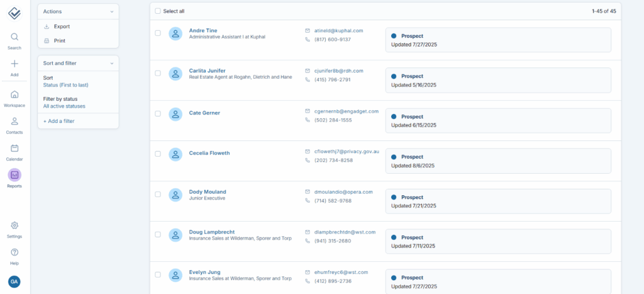This screenshot has height=294, width=644.
Task: Open All active statuses filter
Action: 64,106
